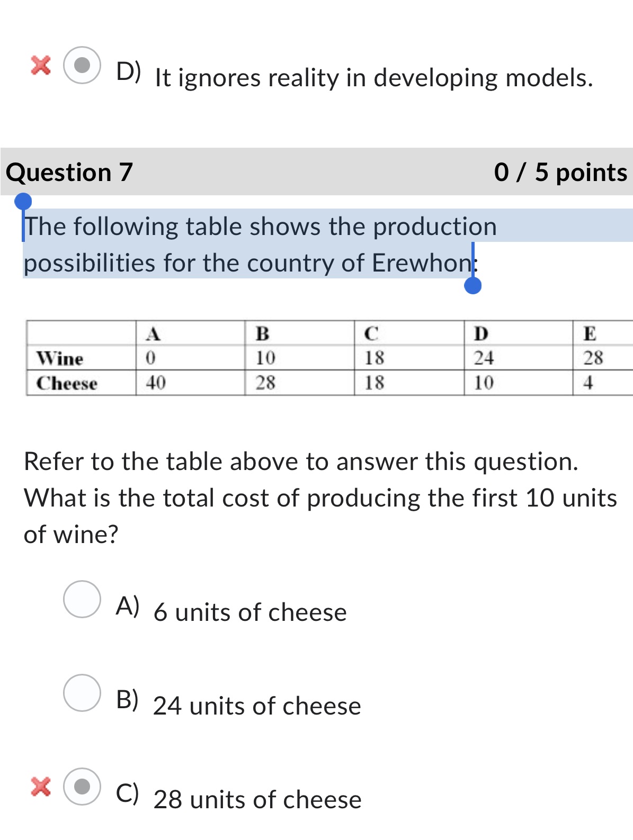Click the upper blue text-selection handle
Image resolution: width=633 pixels, height=840 pixels.
[23, 202]
